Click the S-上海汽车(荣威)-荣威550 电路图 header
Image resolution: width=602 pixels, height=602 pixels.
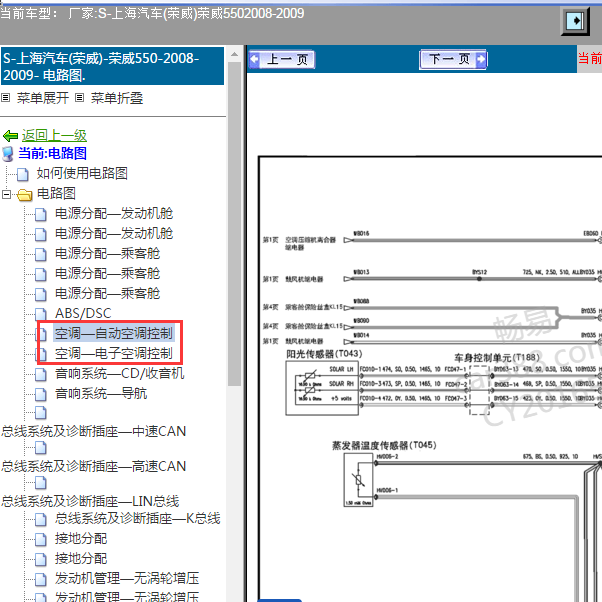[x=112, y=66]
